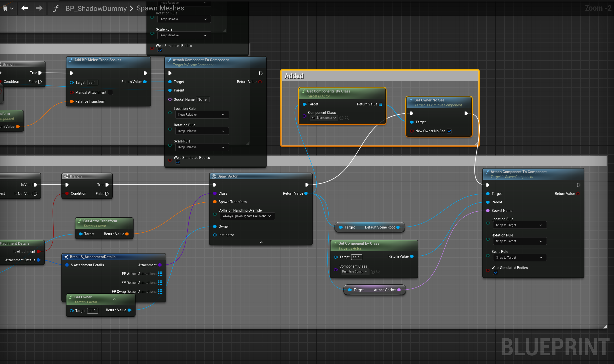Uncheck New Owner No See checkbox
The image size is (614, 364).
449,131
